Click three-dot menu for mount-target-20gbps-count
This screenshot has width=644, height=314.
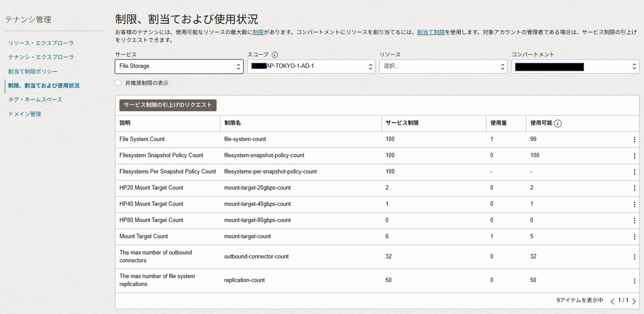click(x=634, y=188)
